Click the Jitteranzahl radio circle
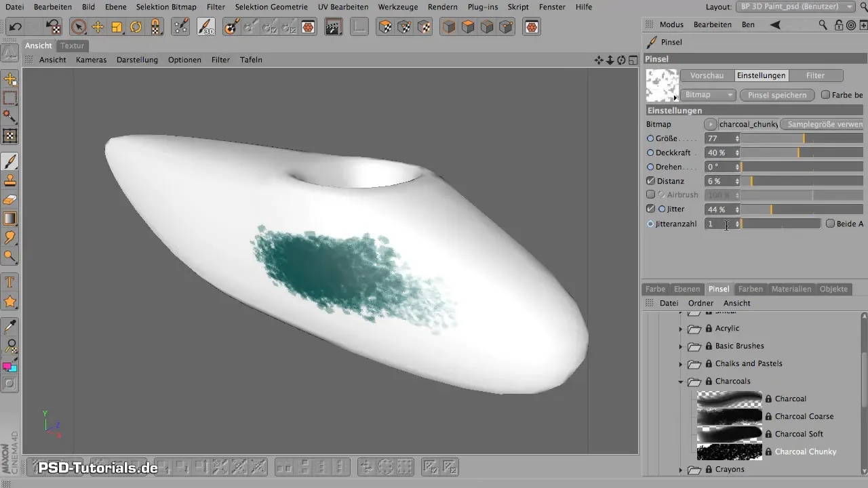The height and width of the screenshot is (488, 868). click(x=651, y=224)
